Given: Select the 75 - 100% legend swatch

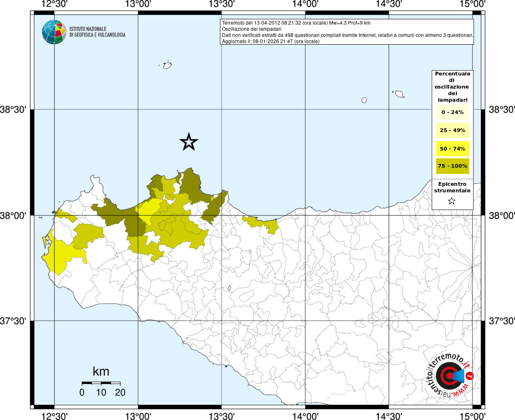Looking at the screenshot, I should point(452,166).
